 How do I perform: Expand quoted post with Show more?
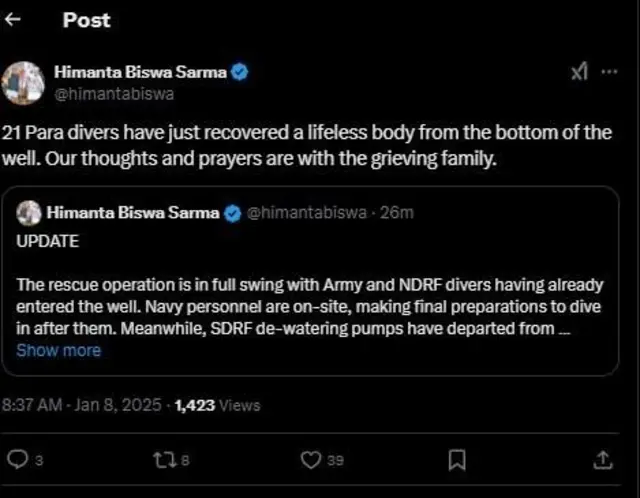pos(58,350)
